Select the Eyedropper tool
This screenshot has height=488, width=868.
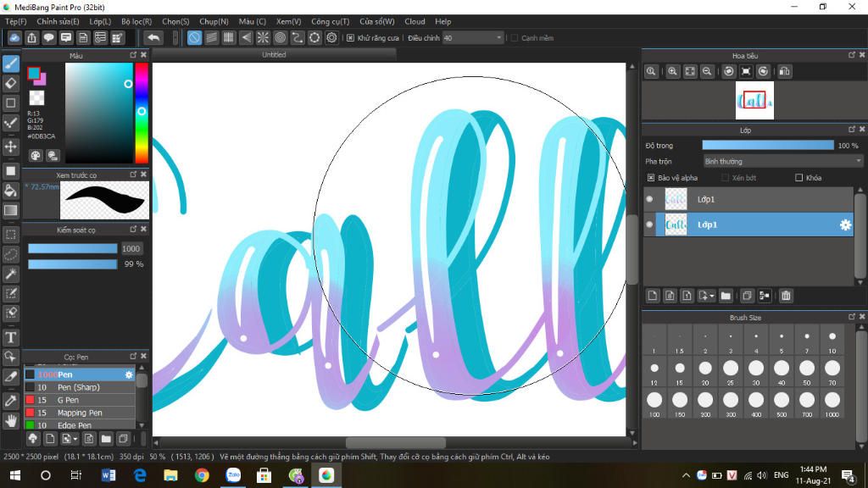pos(10,401)
